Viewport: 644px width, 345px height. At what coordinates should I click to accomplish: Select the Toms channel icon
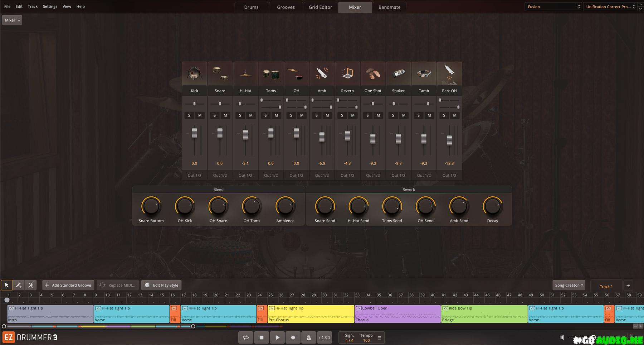pos(271,73)
